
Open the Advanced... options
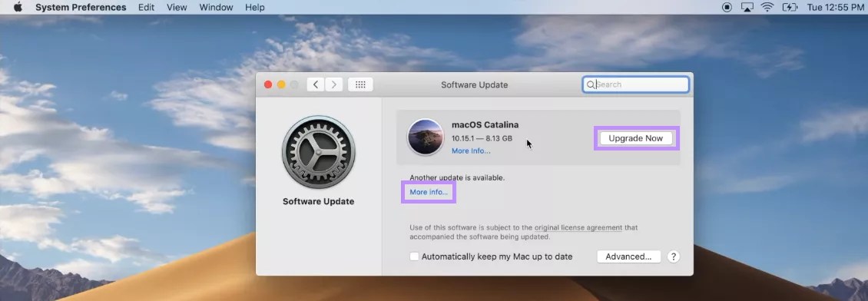point(628,256)
